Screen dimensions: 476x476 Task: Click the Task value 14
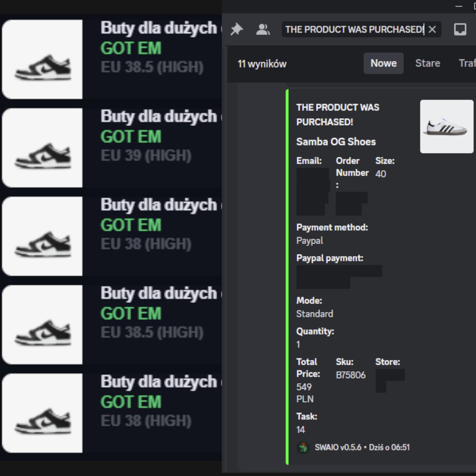[301, 430]
